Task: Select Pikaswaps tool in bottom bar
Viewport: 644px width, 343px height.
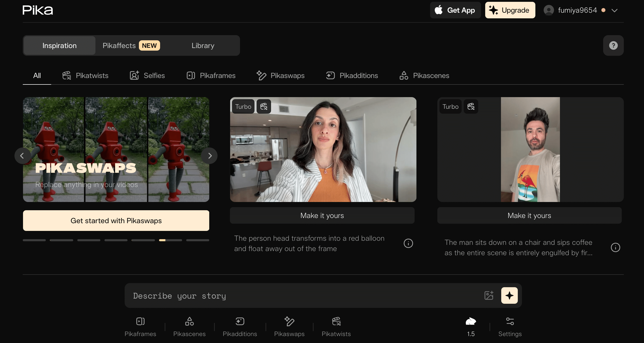Action: (289, 327)
